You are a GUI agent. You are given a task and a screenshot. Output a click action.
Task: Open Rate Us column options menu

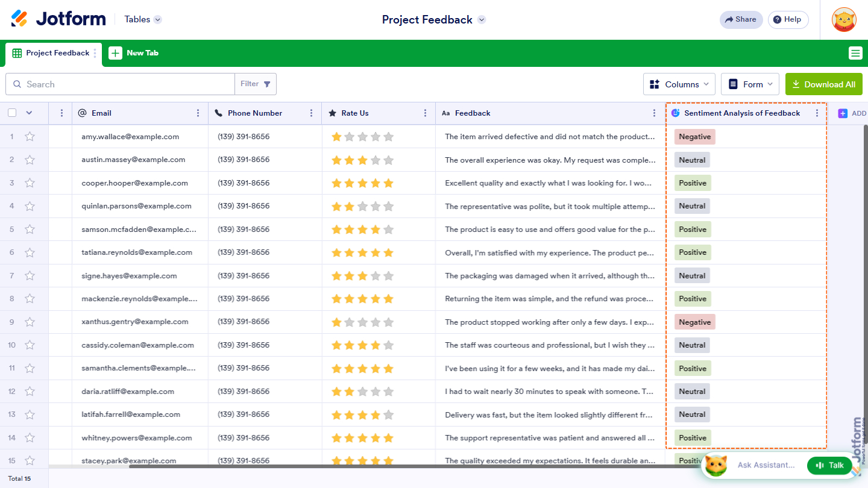pyautogui.click(x=425, y=113)
